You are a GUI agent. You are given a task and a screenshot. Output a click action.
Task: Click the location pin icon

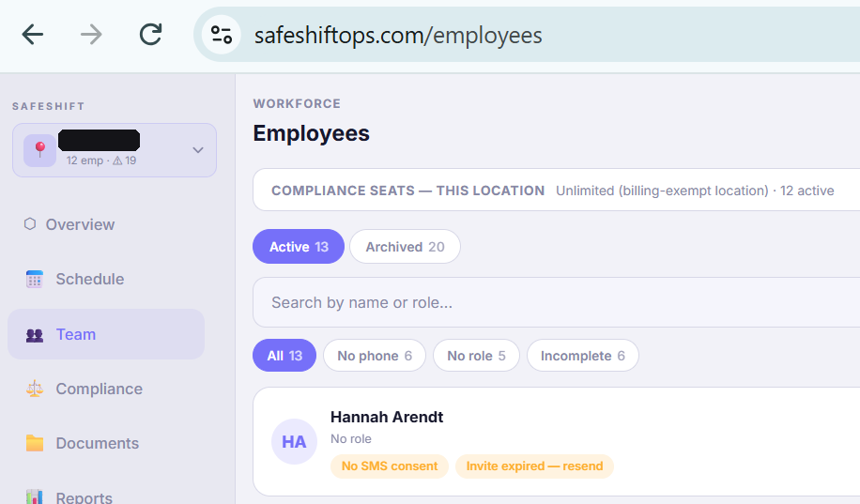40,150
